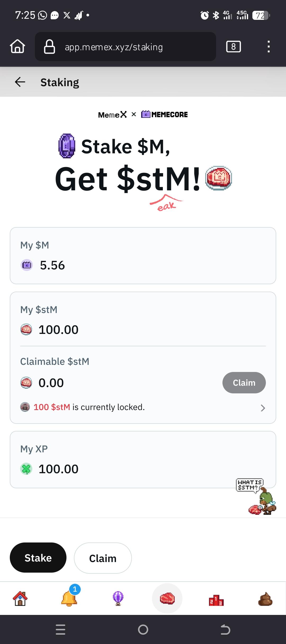286x644 pixels.
Task: Tap the lock icon in the address bar
Action: (50, 47)
